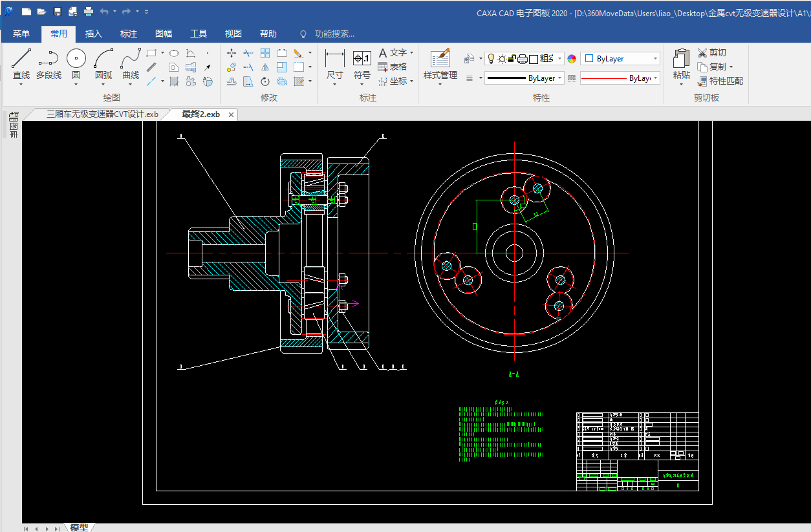Toggle the layer freeze sun icon
The image size is (811, 532).
coord(501,59)
